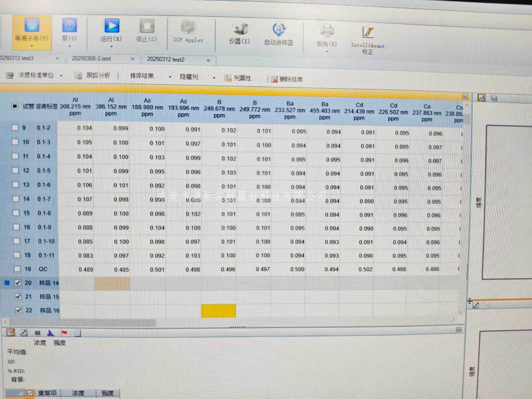
Task: Open the Instrument (仪器) icon
Action: coord(240,30)
